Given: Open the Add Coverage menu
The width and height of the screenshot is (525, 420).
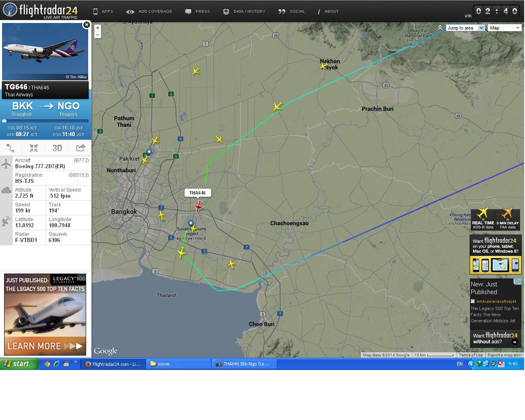Looking at the screenshot, I should click(x=149, y=11).
